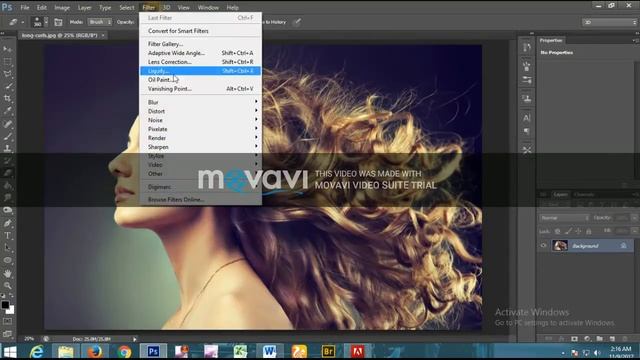The height and width of the screenshot is (360, 640).
Task: Open the Image menu
Action: pyautogui.click(x=62, y=7)
